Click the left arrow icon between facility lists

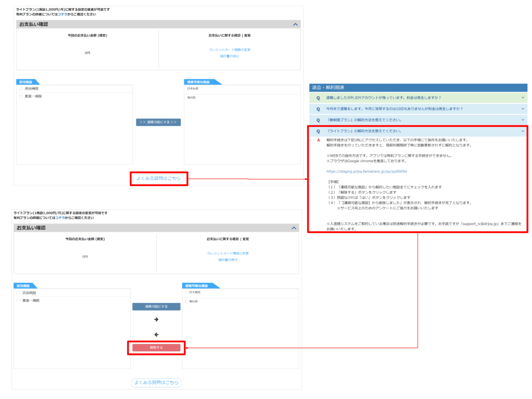[156, 335]
